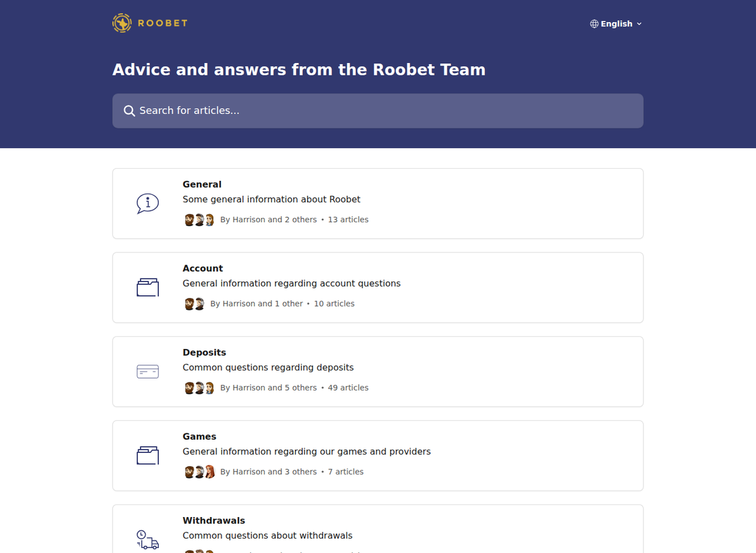This screenshot has width=756, height=553.
Task: Click 'By Harrison and 5 others' text
Action: [x=268, y=388]
